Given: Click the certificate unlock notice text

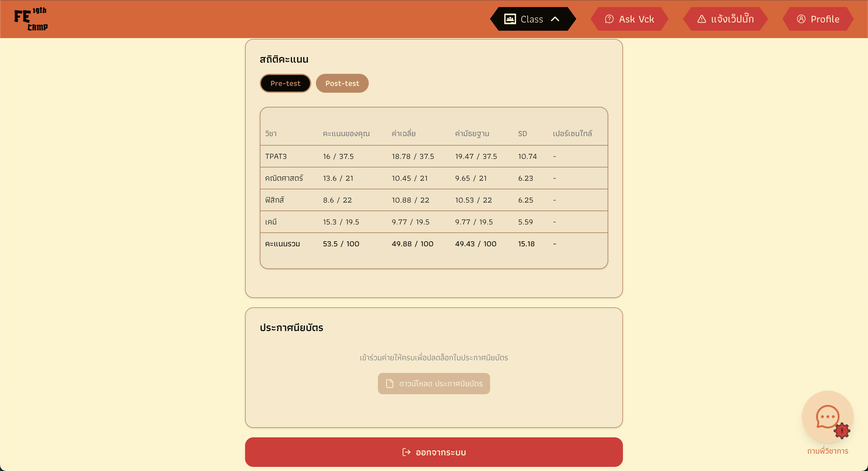Looking at the screenshot, I should pyautogui.click(x=434, y=358).
